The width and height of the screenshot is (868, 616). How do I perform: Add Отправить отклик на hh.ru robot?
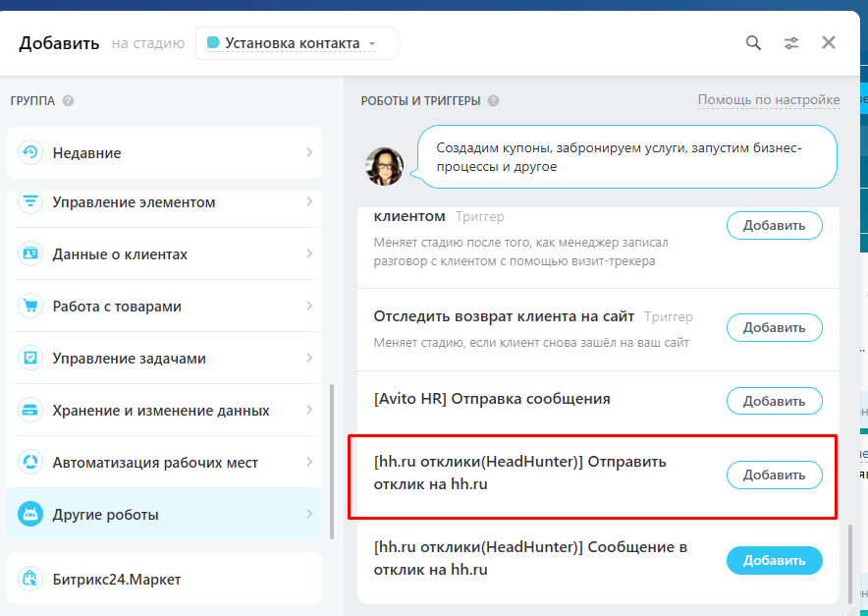pos(774,475)
